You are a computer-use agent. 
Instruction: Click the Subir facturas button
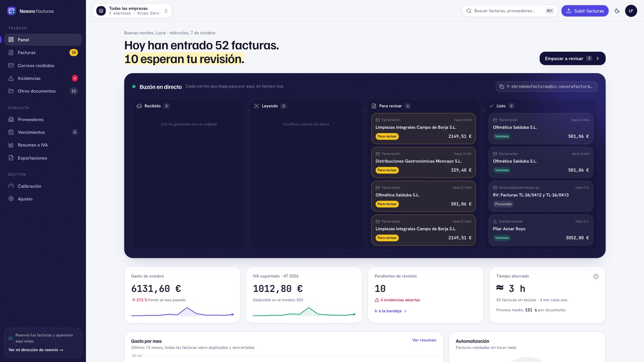tap(585, 11)
